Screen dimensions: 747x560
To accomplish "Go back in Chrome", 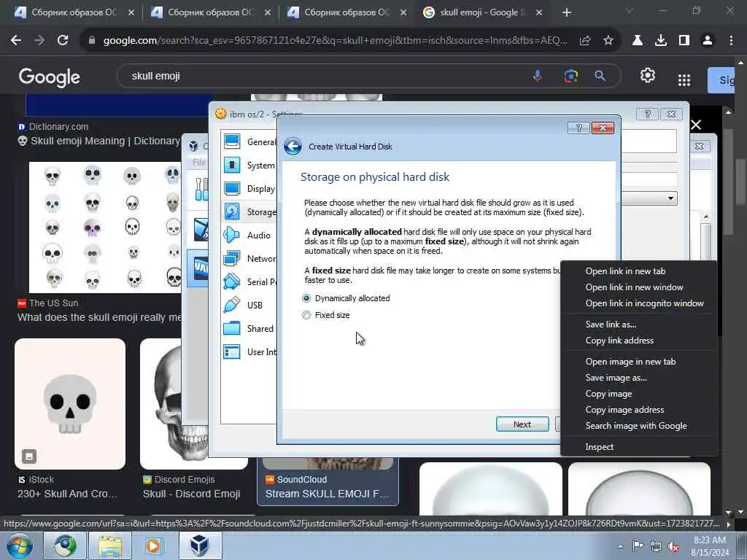I will [x=16, y=41].
